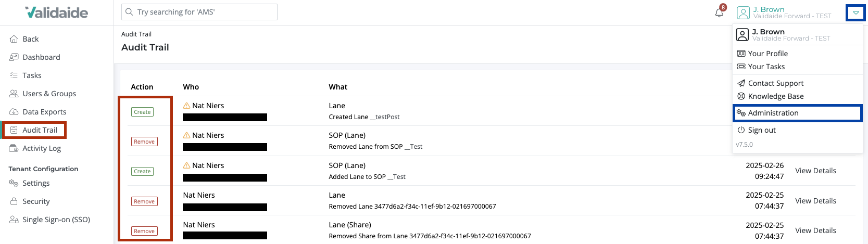Click 'Removed Lane from SOP __Test' text
This screenshot has height=244, width=868.
click(375, 147)
